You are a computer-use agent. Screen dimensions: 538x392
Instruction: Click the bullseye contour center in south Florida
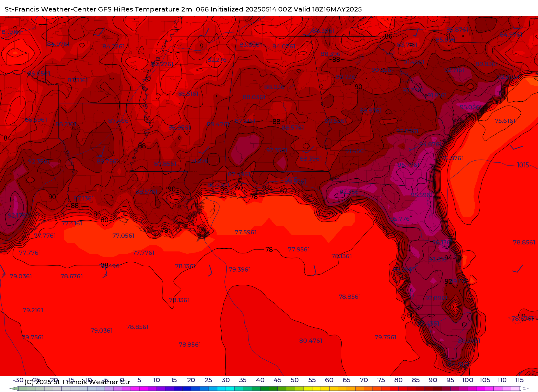(x=456, y=307)
